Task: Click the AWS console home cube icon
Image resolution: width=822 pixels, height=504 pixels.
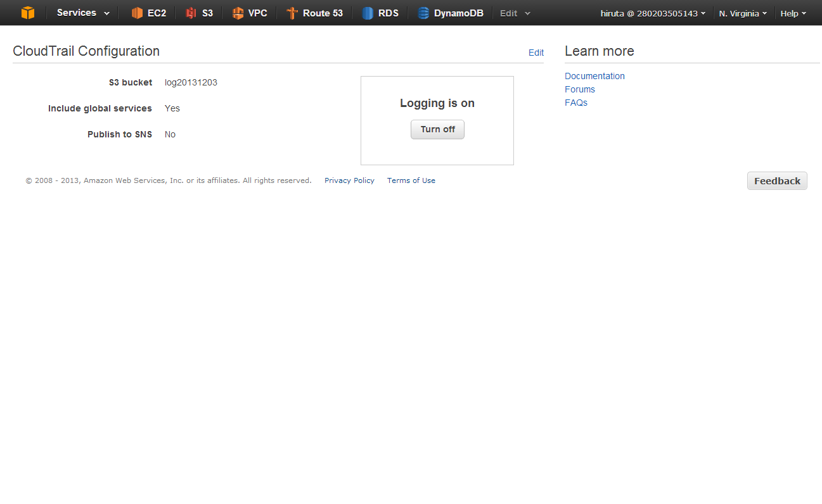Action: [27, 13]
